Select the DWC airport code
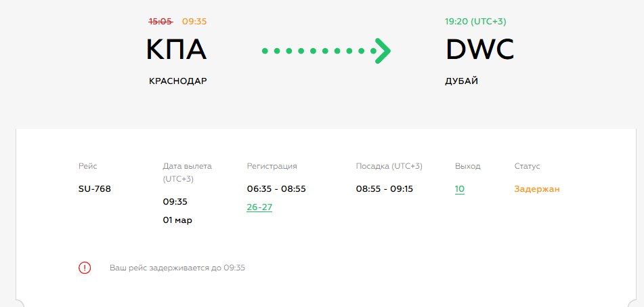 coord(479,50)
